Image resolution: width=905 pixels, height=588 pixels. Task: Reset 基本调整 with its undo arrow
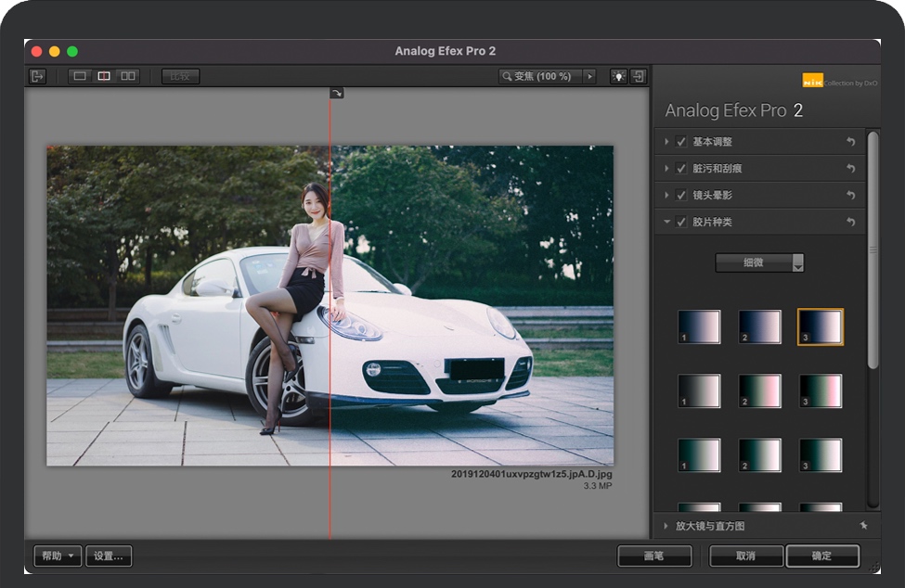(850, 142)
